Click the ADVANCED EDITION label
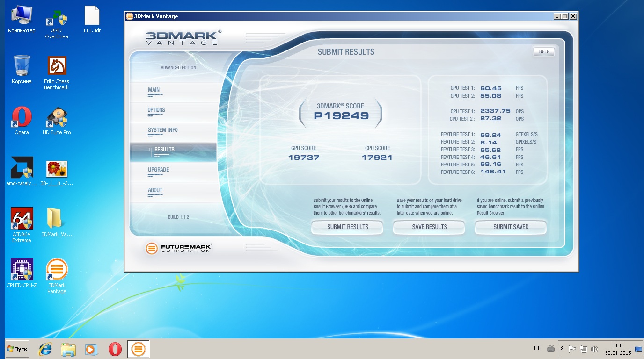This screenshot has height=359, width=644. coord(178,68)
